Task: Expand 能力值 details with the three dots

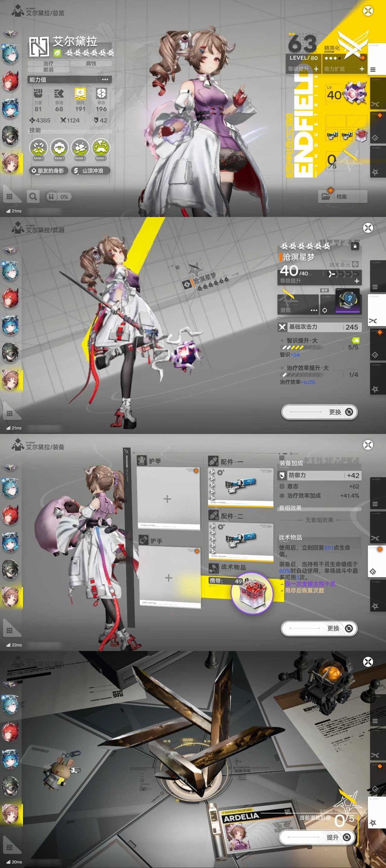Action: (x=105, y=80)
